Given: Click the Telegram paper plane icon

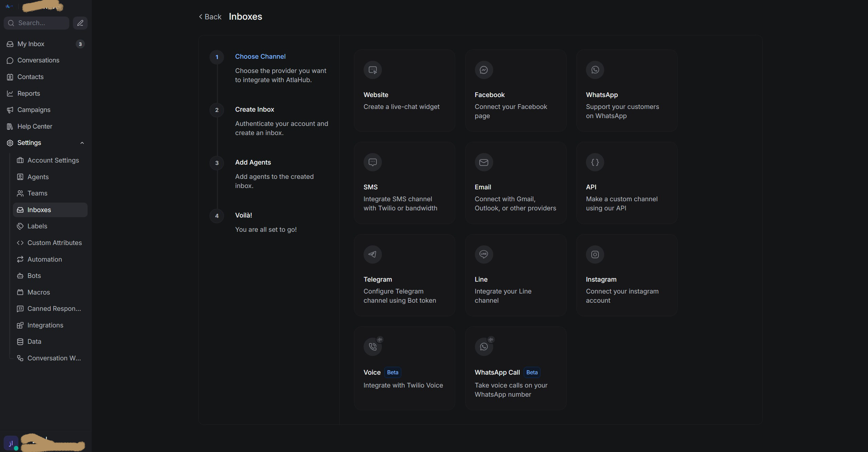Looking at the screenshot, I should point(373,255).
